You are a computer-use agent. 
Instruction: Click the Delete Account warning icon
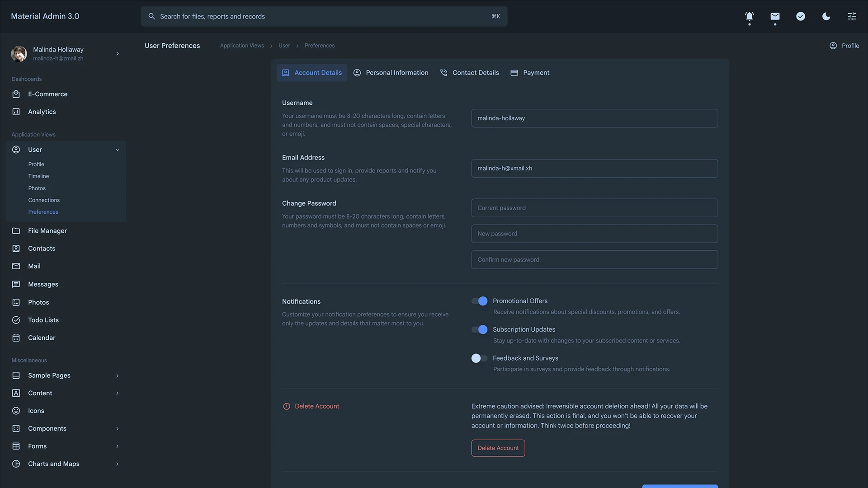click(287, 406)
